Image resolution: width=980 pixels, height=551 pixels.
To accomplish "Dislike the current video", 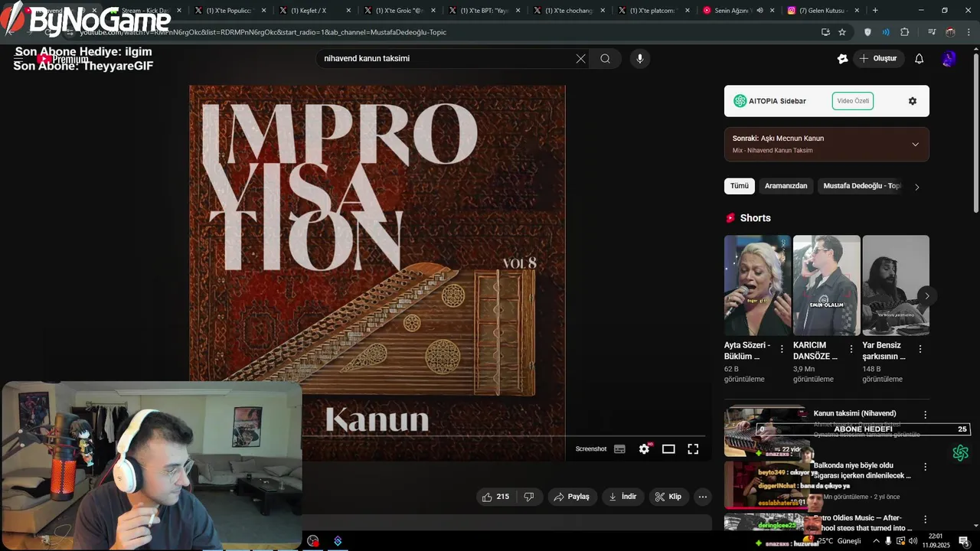I will [x=528, y=497].
